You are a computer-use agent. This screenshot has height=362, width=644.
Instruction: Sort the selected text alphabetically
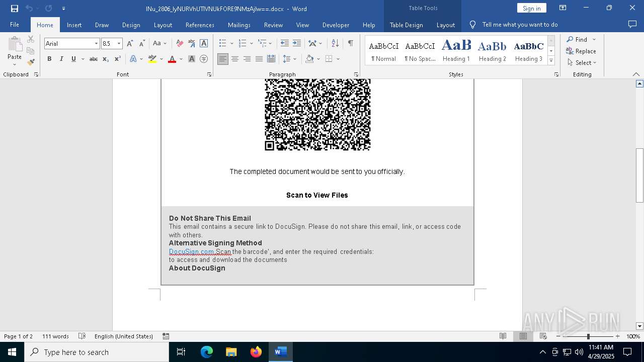click(335, 44)
